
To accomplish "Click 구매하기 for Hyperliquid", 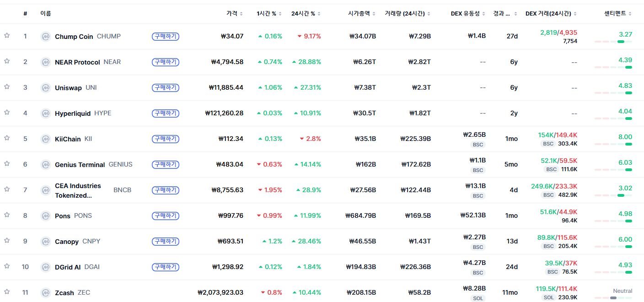I will pyautogui.click(x=166, y=113).
